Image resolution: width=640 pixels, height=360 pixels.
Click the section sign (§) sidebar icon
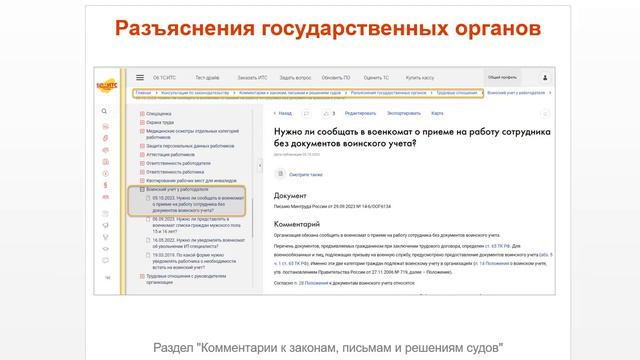[x=105, y=185]
